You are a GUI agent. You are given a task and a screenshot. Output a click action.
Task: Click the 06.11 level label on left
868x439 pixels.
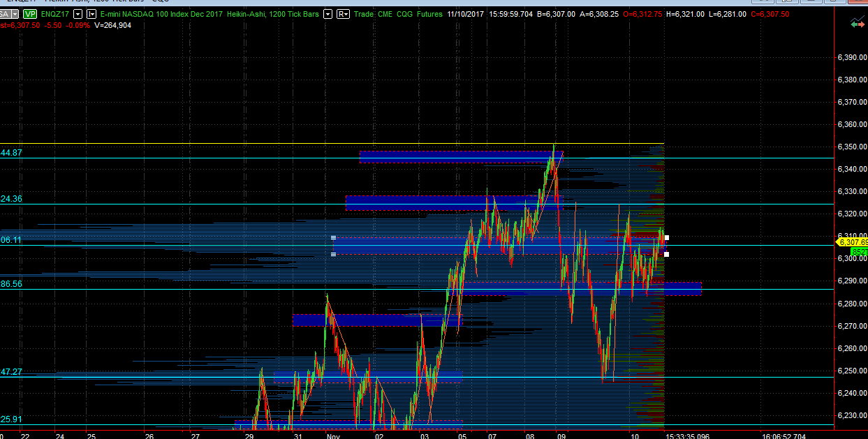tap(11, 239)
